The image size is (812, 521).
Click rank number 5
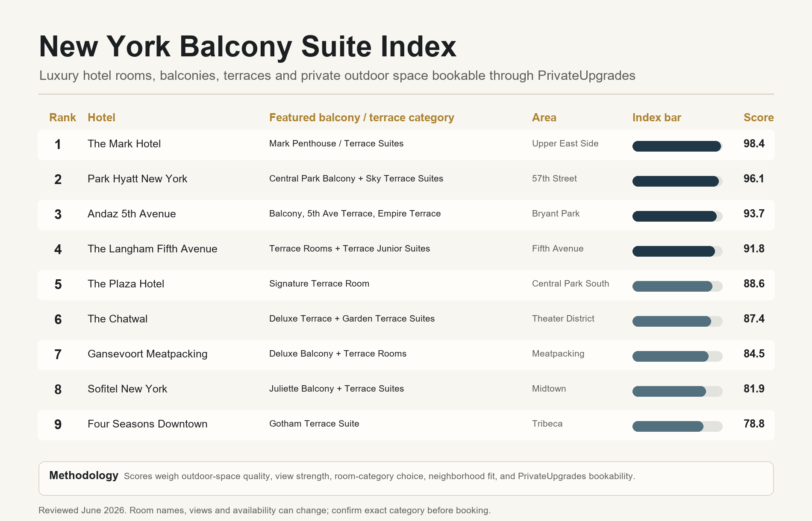point(58,284)
